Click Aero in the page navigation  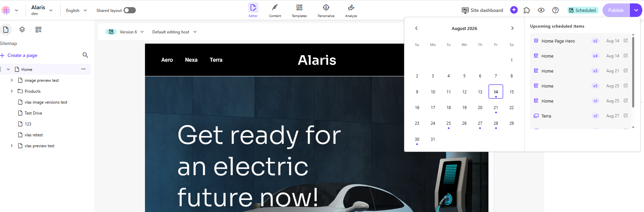(167, 60)
